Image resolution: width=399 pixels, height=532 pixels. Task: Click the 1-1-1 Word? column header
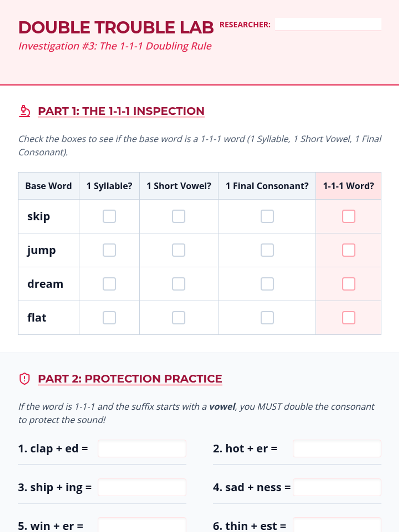point(348,186)
